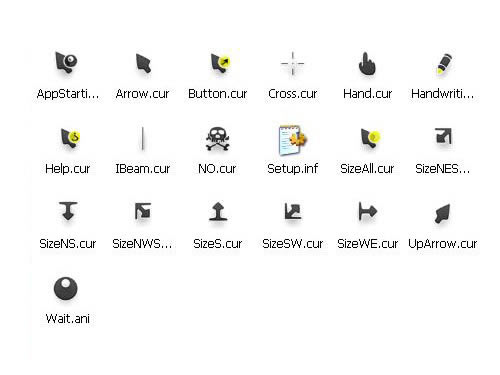Select the SizeWE.cur right arrow icon

tap(367, 211)
